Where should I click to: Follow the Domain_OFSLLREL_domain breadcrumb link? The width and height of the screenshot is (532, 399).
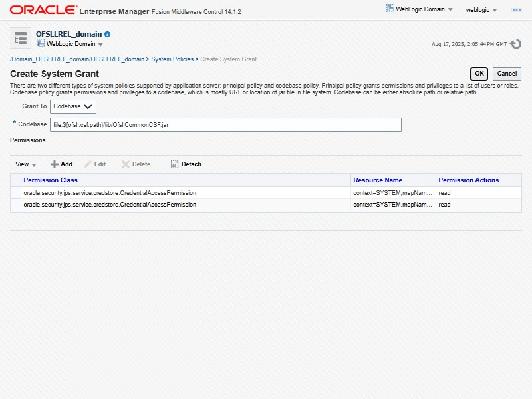point(77,59)
